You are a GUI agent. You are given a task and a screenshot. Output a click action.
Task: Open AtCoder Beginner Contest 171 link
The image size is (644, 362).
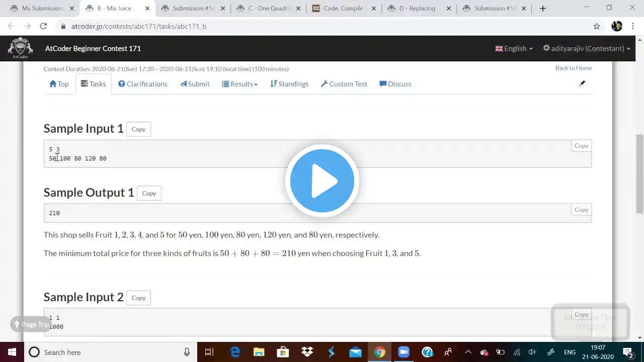click(x=93, y=48)
